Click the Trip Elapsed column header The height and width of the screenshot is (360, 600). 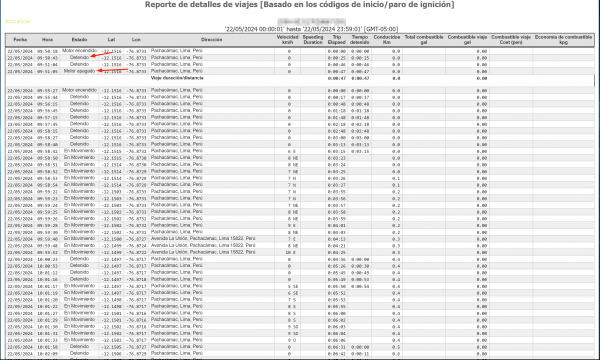click(x=337, y=40)
